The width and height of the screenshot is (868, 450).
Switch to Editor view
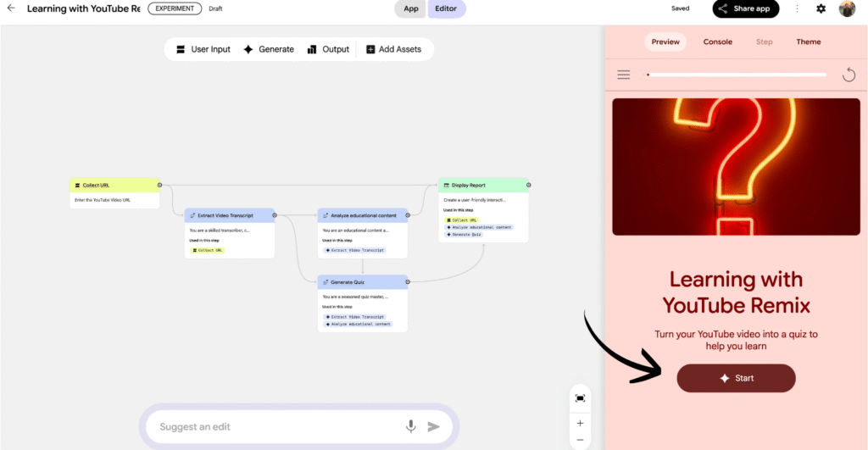coord(446,8)
